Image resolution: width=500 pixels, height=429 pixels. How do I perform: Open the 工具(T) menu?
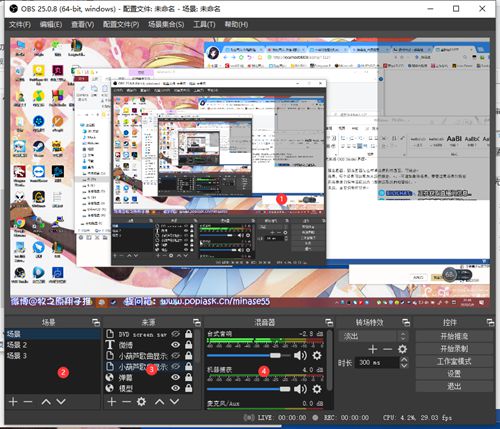204,25
